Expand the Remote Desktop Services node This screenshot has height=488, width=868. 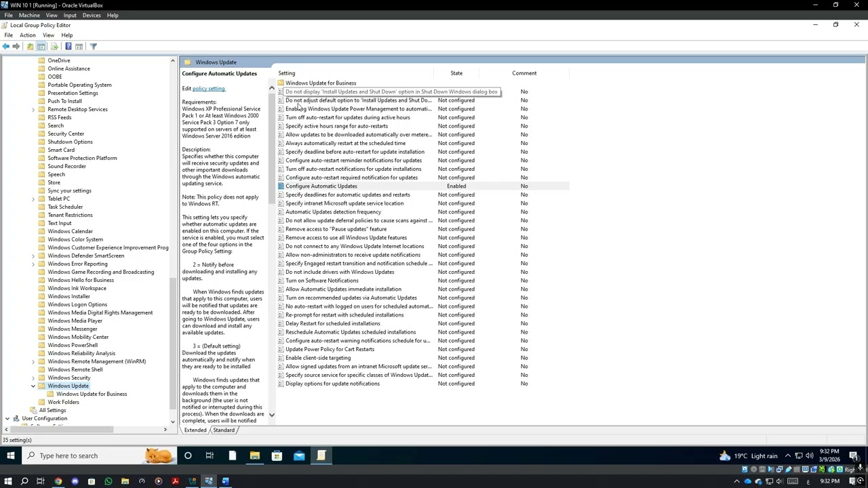tap(33, 109)
